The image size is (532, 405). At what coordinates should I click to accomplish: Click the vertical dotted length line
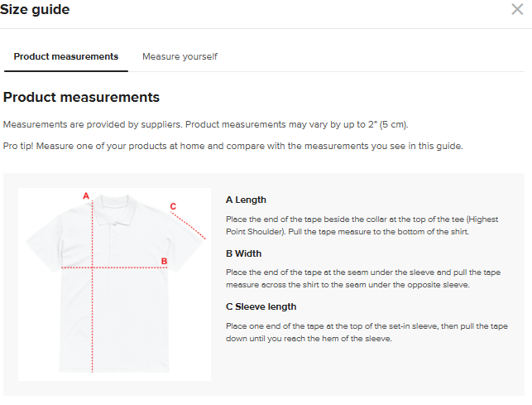pyautogui.click(x=93, y=315)
